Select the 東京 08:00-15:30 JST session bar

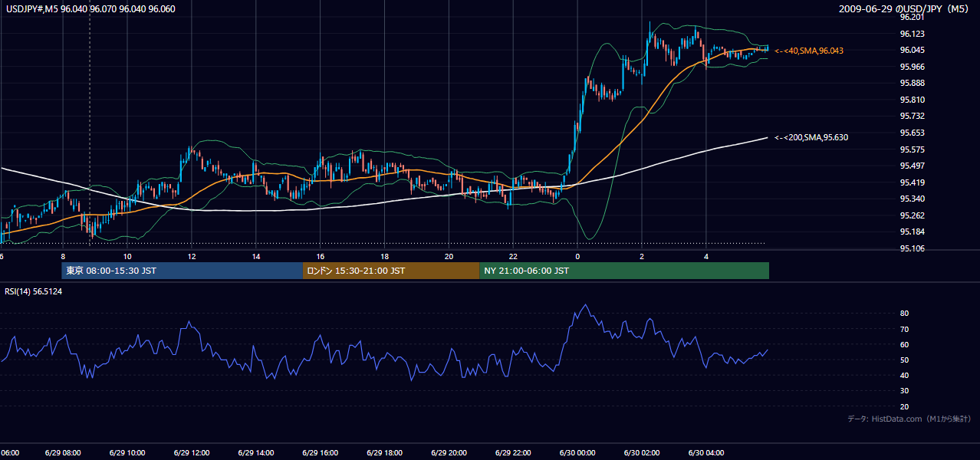pyautogui.click(x=183, y=271)
